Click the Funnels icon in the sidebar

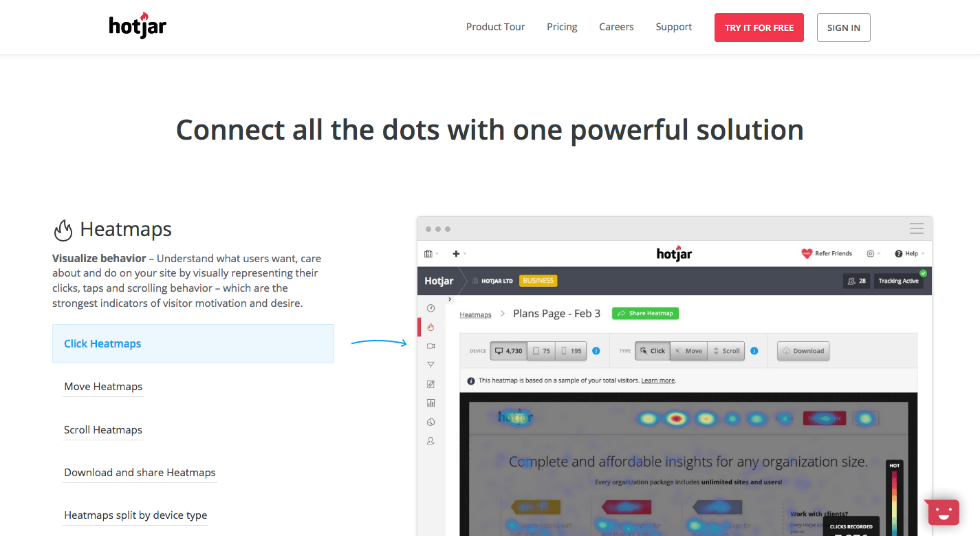click(x=431, y=364)
